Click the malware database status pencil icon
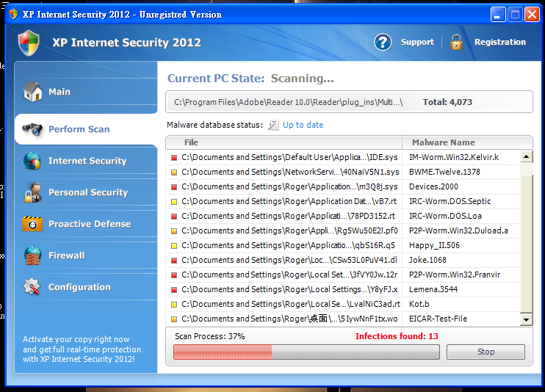545x392 pixels. click(x=273, y=125)
